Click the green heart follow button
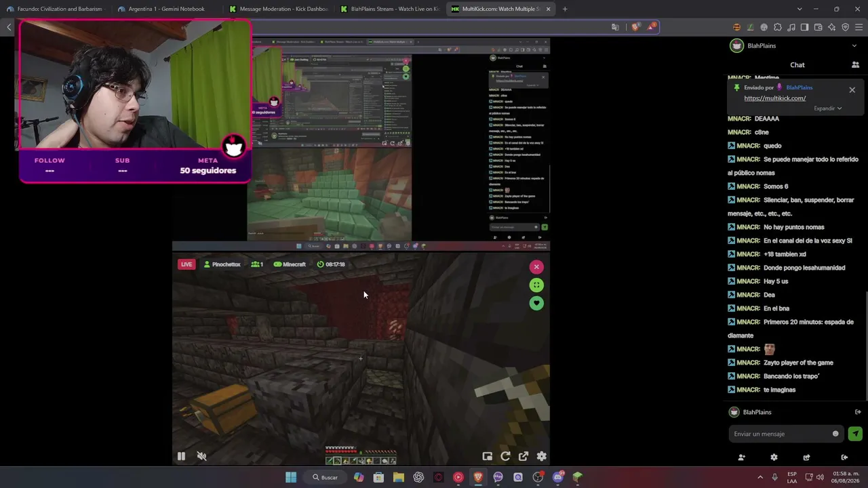868x488 pixels. (x=536, y=303)
